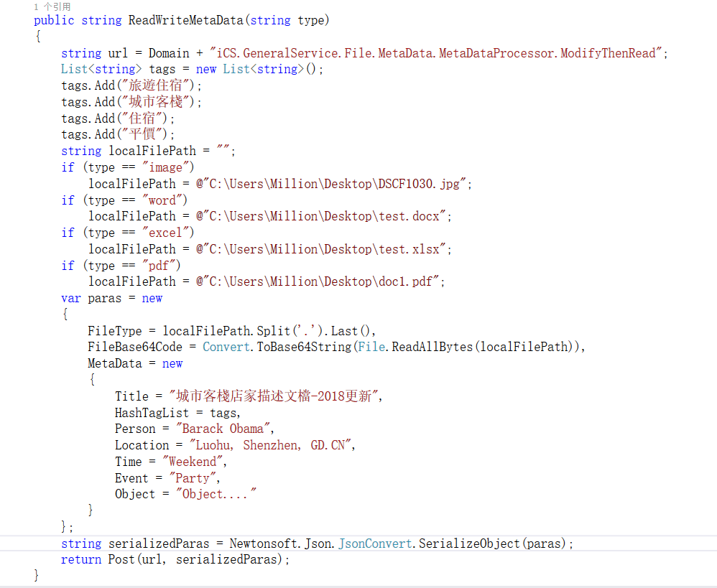Click the Title property in MetaData
This screenshot has height=588, width=717.
(x=131, y=396)
